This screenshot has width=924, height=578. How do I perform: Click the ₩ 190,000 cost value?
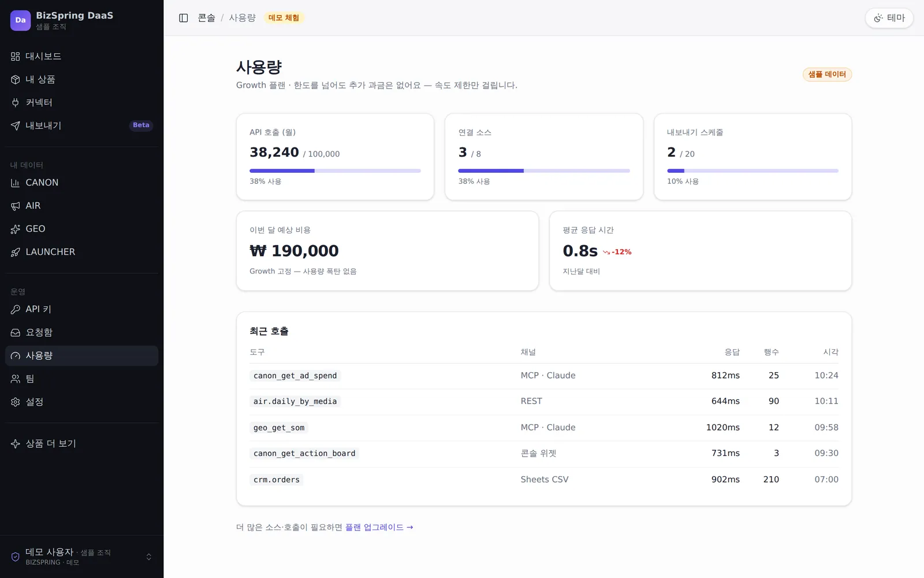pyautogui.click(x=294, y=251)
